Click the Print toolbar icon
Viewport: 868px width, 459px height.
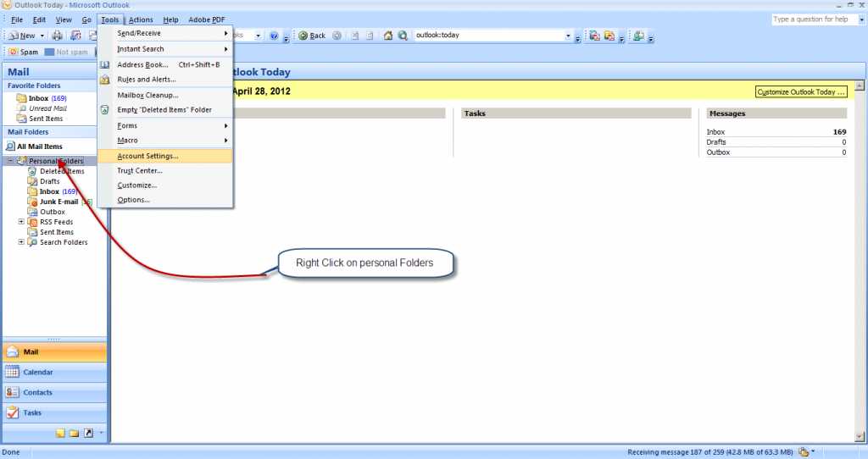(57, 36)
